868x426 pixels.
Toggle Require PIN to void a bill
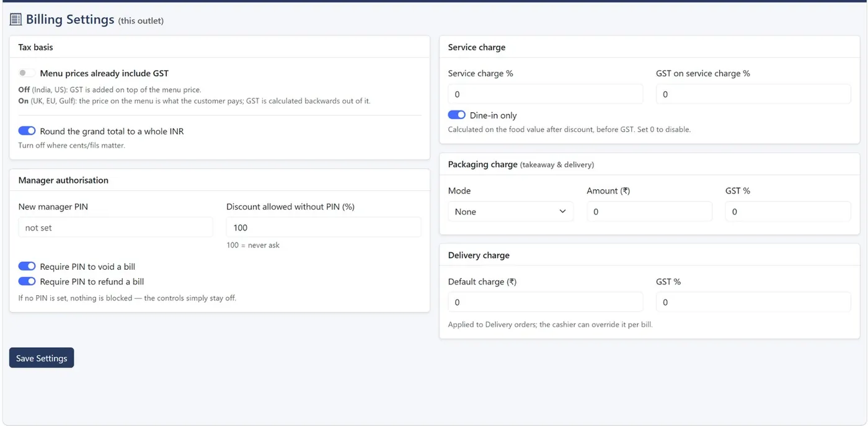coord(27,266)
